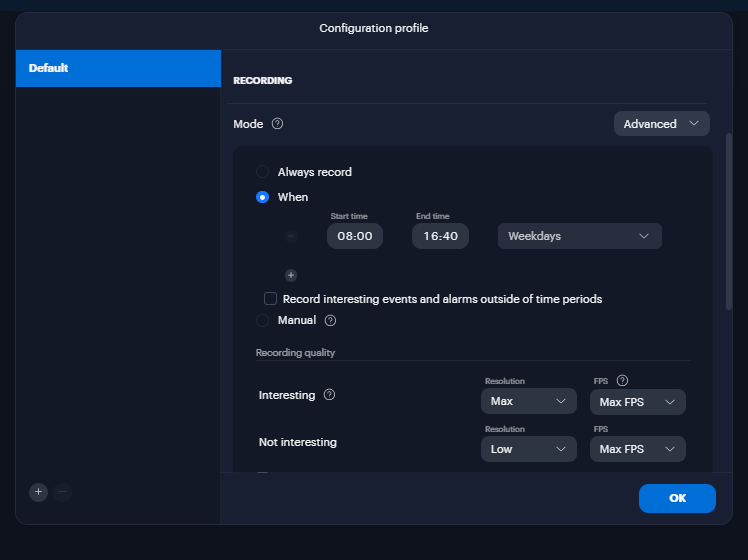
Task: Select the When radio button
Action: (262, 197)
